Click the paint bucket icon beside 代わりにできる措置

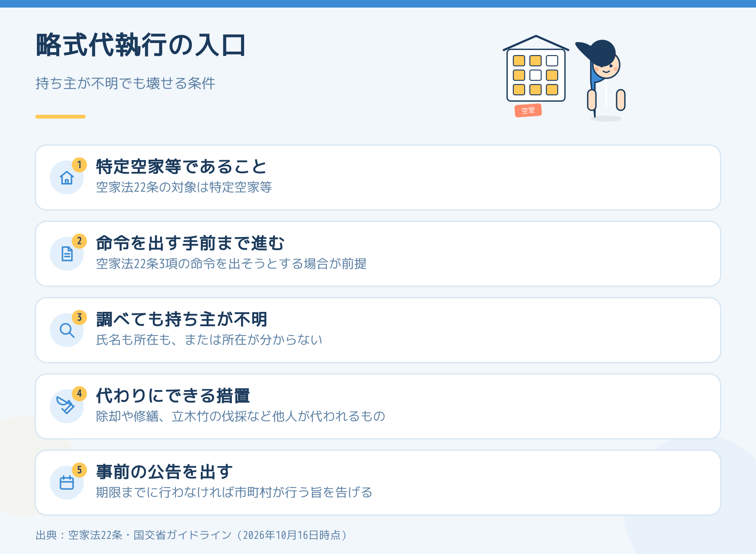tap(66, 406)
